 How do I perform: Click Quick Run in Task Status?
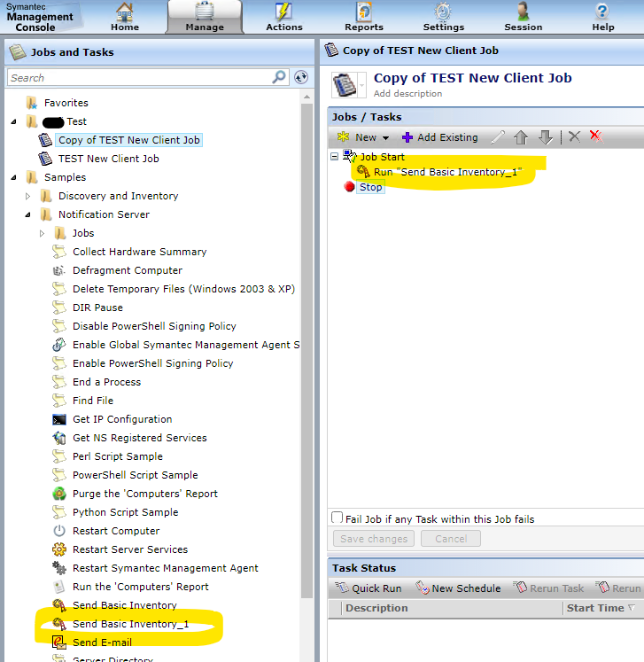pos(368,588)
